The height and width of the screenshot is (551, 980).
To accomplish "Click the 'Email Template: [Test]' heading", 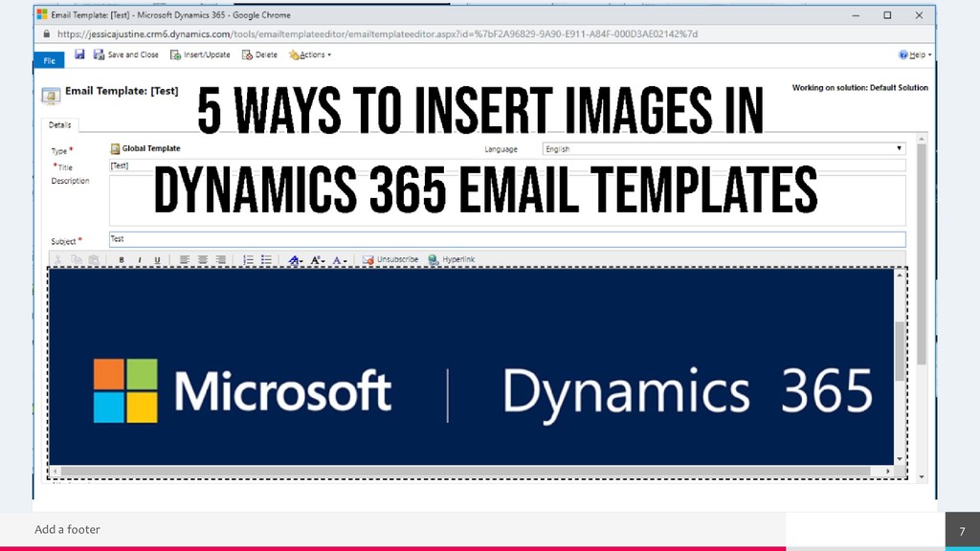I will 122,91.
